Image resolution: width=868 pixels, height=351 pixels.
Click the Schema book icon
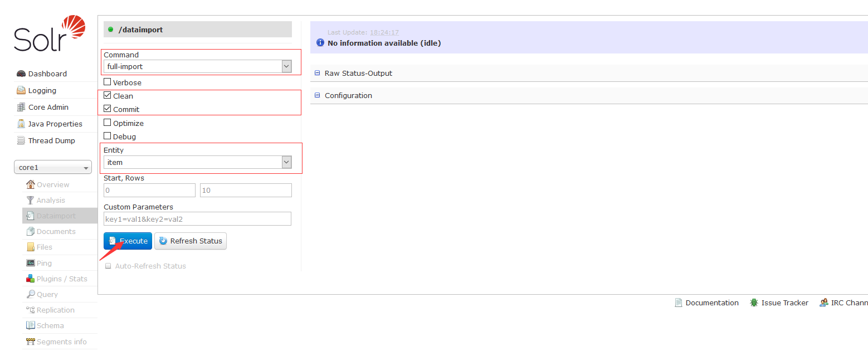31,325
